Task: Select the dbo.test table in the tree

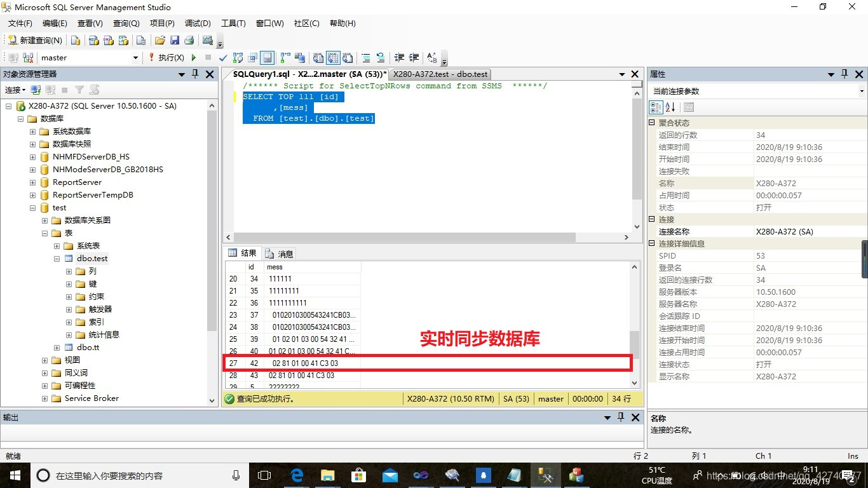Action: point(92,259)
